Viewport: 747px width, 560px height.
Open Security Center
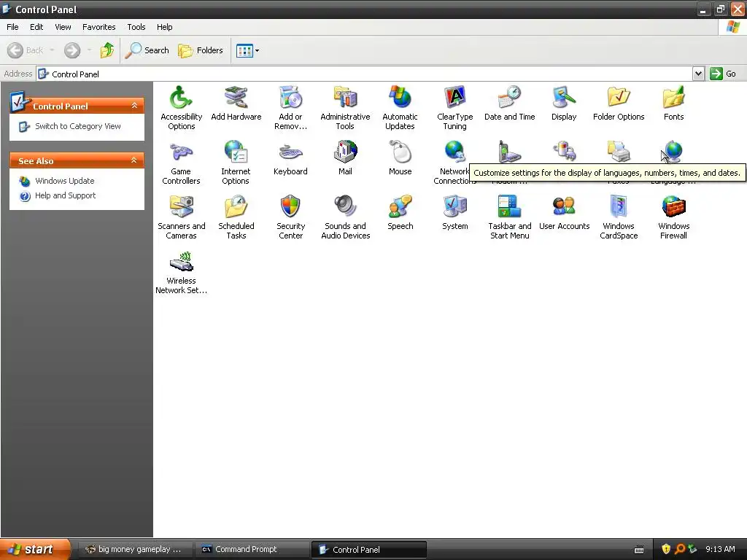pos(290,217)
